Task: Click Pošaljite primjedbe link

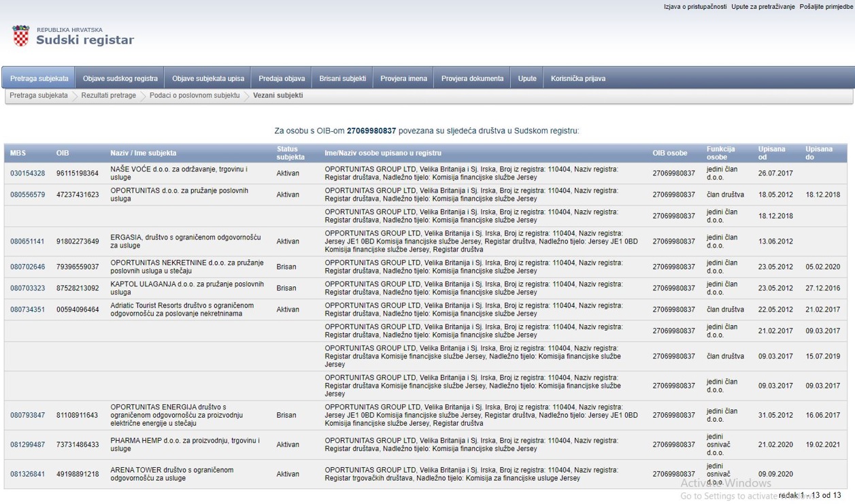Action: click(826, 7)
